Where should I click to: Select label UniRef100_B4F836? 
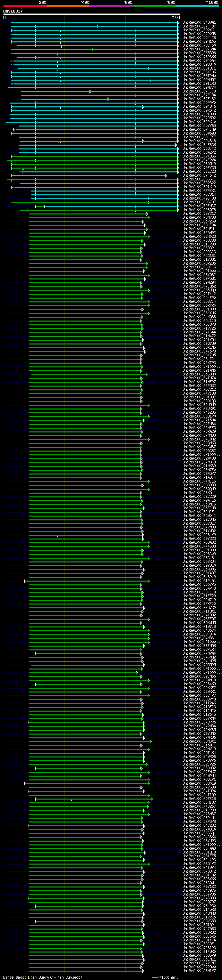[199, 145]
